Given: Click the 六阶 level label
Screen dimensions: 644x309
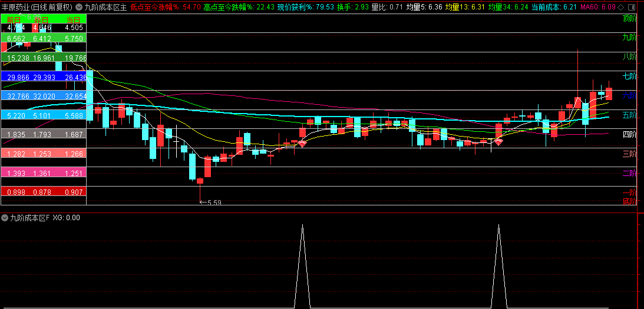Looking at the screenshot, I should tap(629, 95).
